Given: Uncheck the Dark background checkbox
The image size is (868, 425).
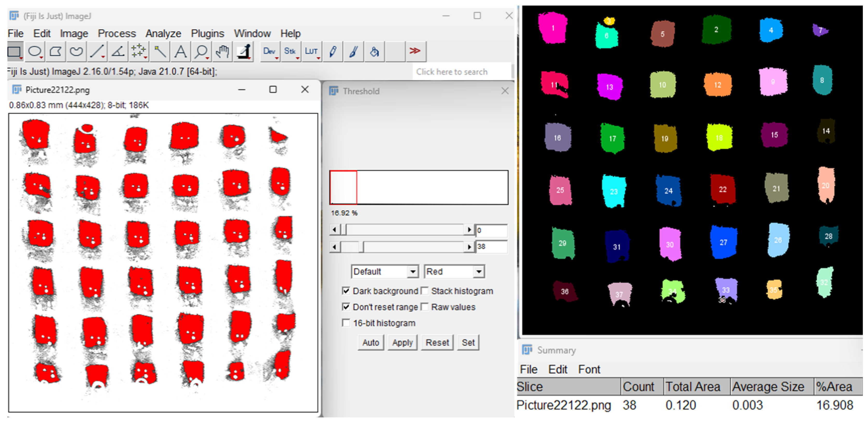Looking at the screenshot, I should tap(346, 291).
